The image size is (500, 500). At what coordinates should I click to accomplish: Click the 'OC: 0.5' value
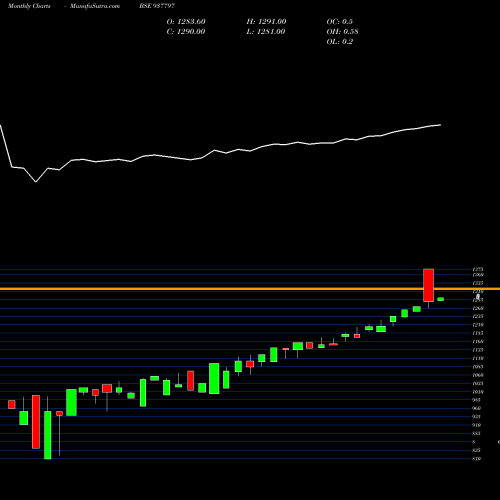[x=339, y=22]
